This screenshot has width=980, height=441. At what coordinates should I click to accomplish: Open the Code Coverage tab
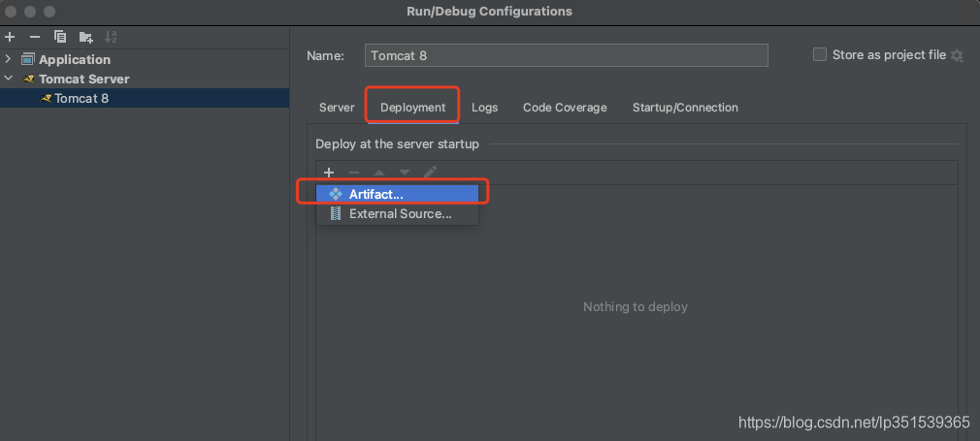tap(565, 108)
